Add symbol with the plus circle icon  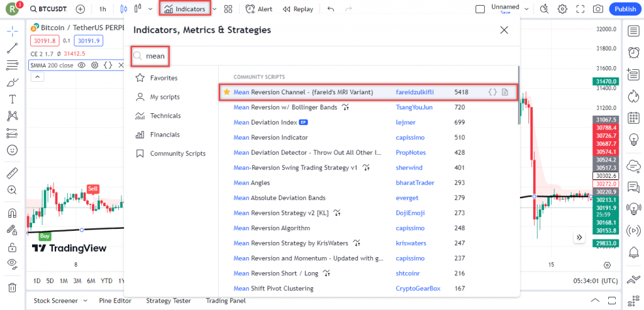[80, 9]
